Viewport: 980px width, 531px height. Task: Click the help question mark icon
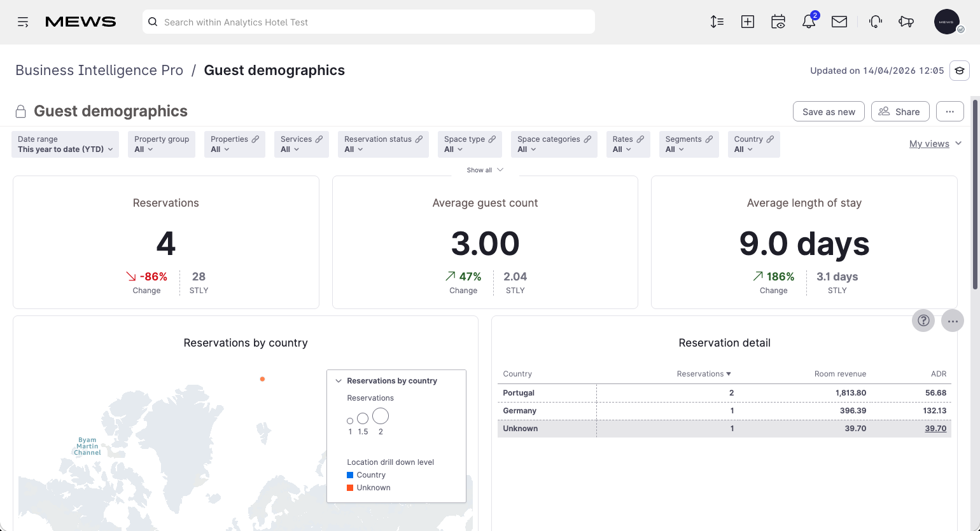point(923,321)
